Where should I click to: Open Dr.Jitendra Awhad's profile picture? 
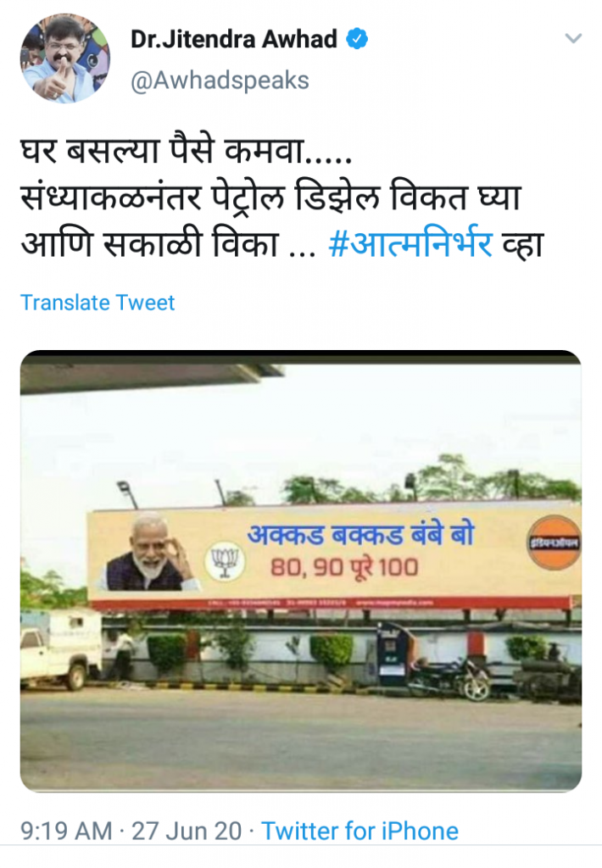64,58
